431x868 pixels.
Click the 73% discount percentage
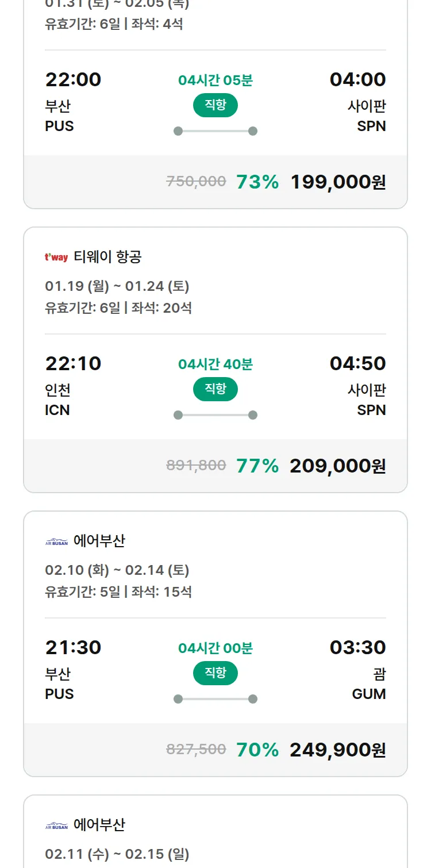tap(255, 182)
